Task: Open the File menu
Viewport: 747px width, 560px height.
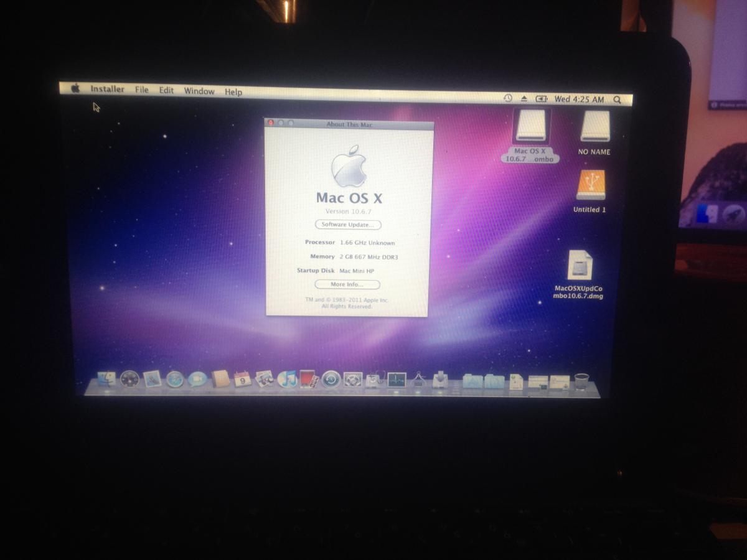Action: click(142, 90)
